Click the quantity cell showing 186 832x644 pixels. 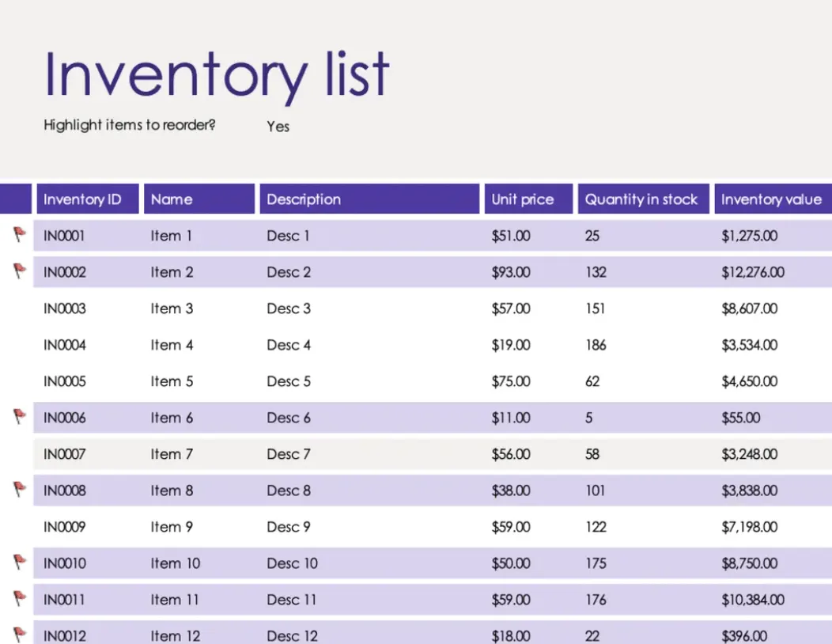[x=596, y=345]
